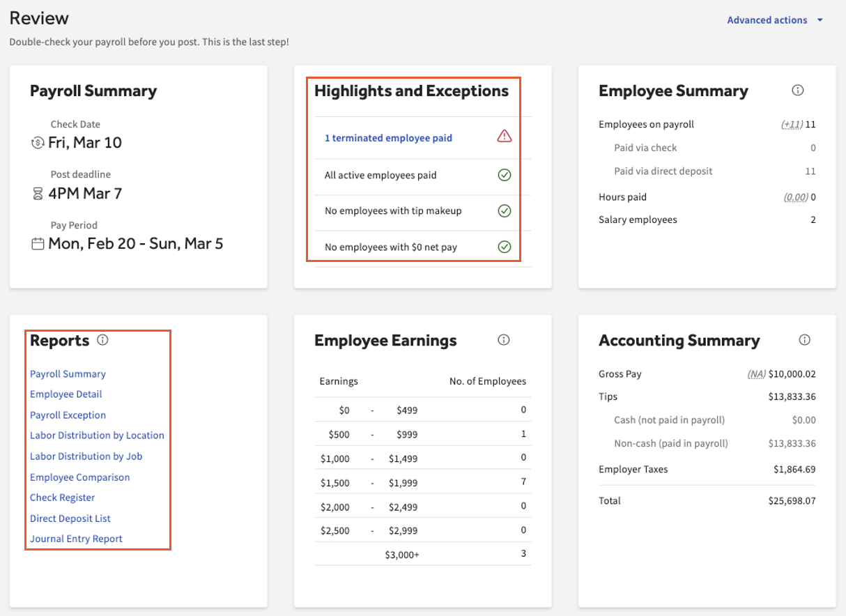Open the Direct Deposit List

(x=70, y=518)
